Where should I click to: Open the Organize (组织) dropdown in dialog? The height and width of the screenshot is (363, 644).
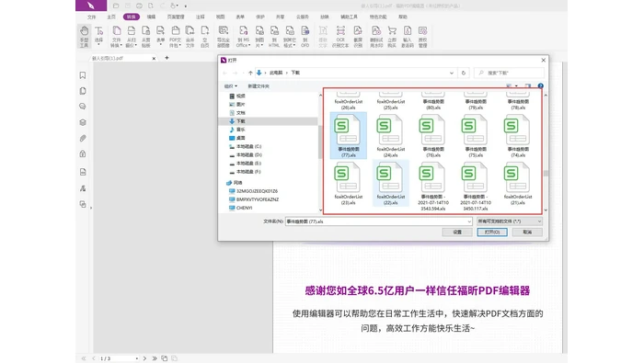tap(230, 86)
